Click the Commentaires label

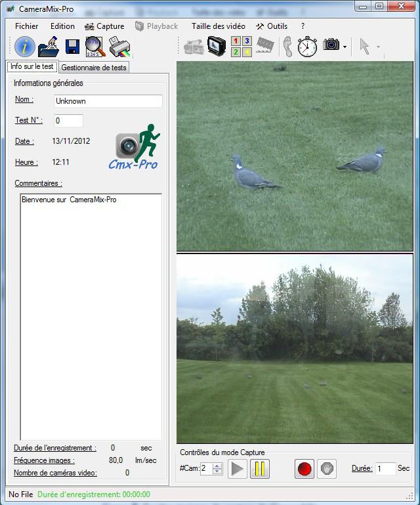39,183
